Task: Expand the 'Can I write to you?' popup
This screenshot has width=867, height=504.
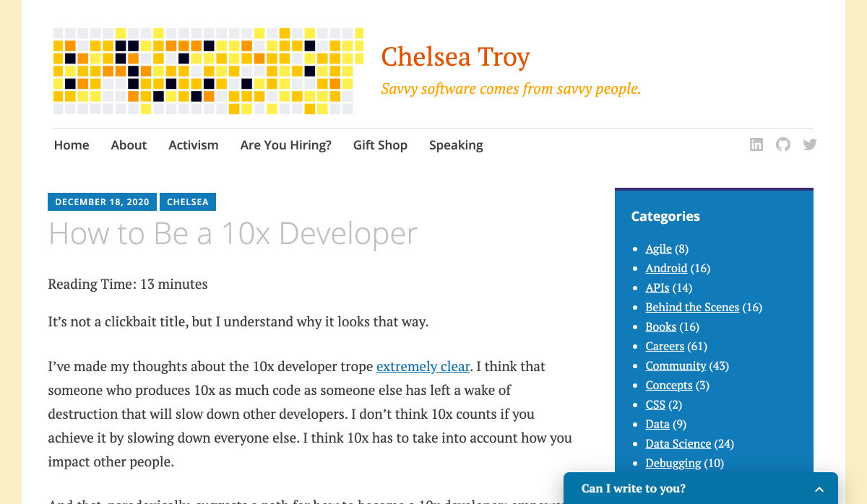Action: click(x=819, y=489)
